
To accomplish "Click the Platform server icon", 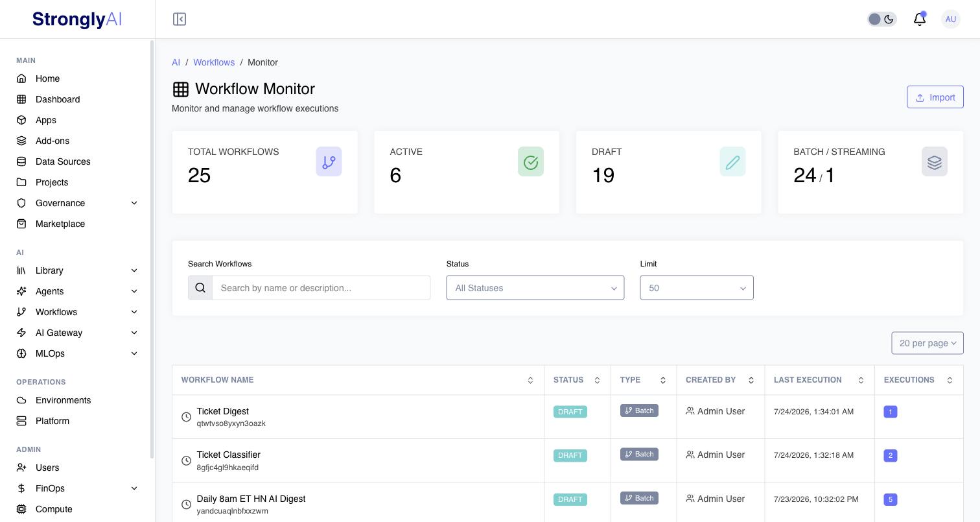I will [21, 421].
